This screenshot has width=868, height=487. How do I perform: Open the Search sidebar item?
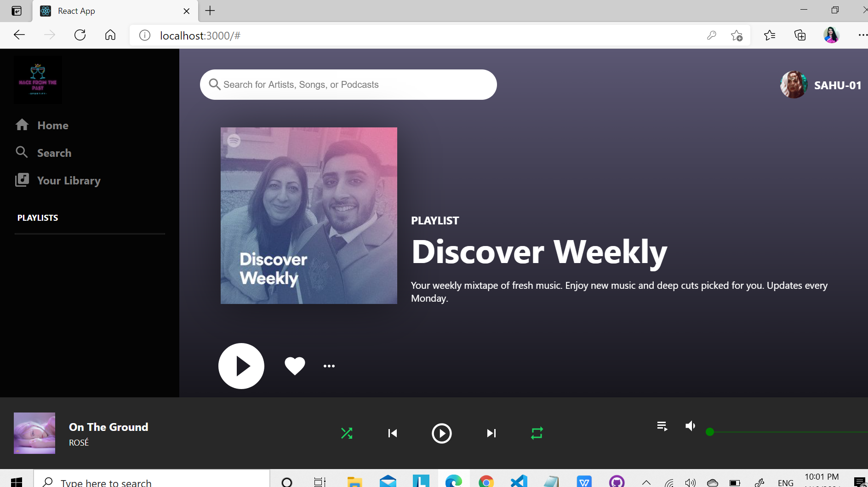[43, 153]
